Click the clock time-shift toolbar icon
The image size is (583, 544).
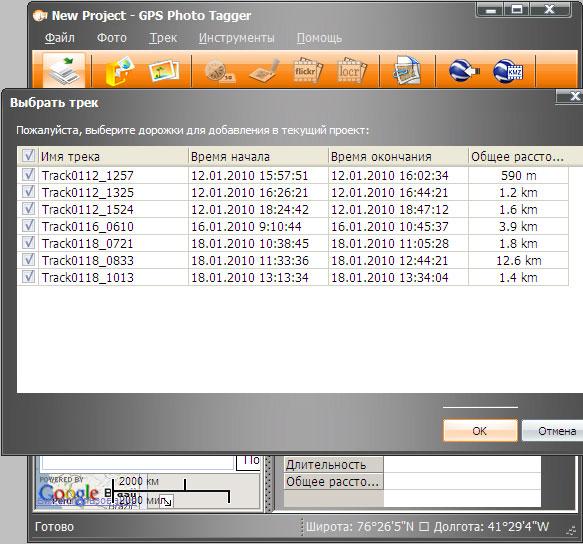pyautogui.click(x=219, y=71)
